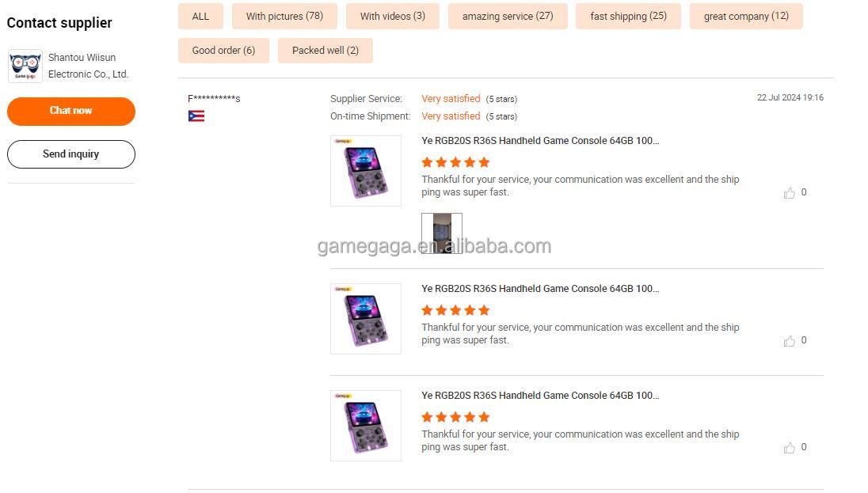Click thumbs-up icon on second review
The height and width of the screenshot is (493, 868).
(790, 341)
